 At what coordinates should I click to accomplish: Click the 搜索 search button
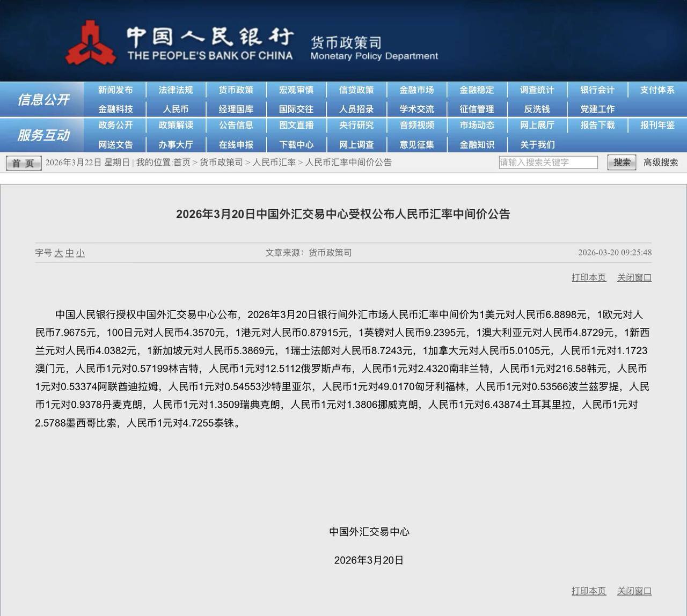(622, 162)
